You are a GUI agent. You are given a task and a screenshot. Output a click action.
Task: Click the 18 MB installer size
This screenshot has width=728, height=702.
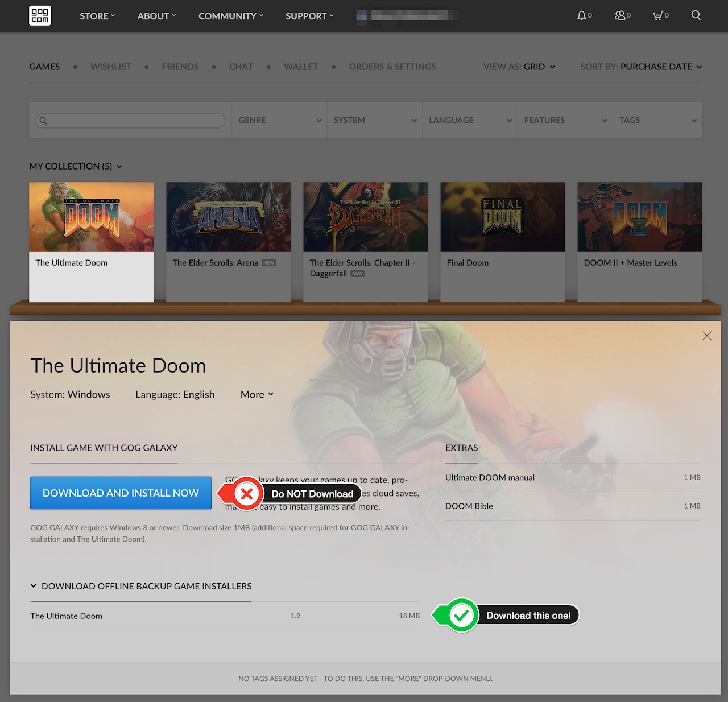tap(409, 616)
